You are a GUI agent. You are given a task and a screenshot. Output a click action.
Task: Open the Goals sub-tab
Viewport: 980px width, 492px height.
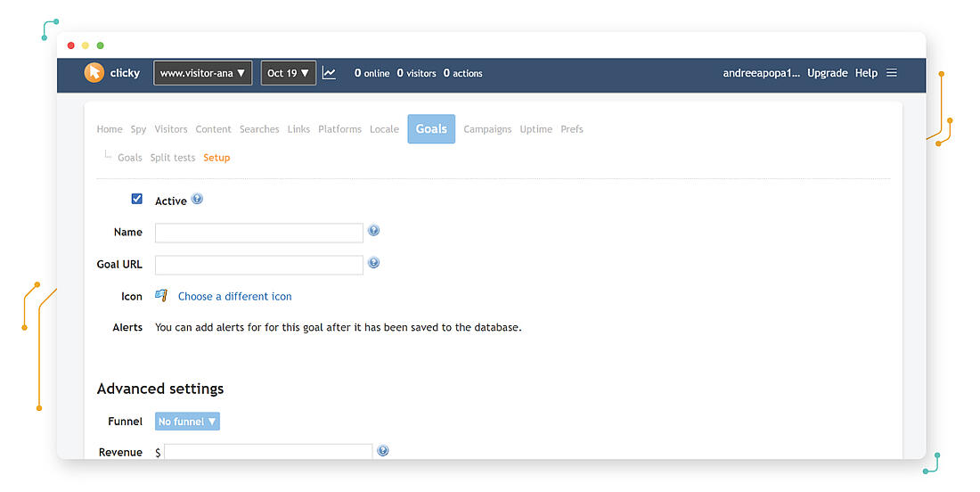click(x=130, y=158)
